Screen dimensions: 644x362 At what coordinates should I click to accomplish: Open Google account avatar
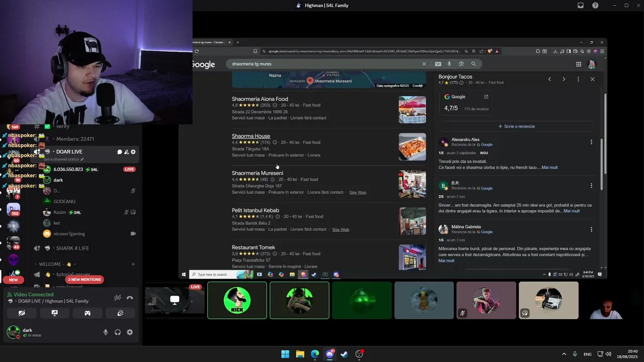(592, 64)
